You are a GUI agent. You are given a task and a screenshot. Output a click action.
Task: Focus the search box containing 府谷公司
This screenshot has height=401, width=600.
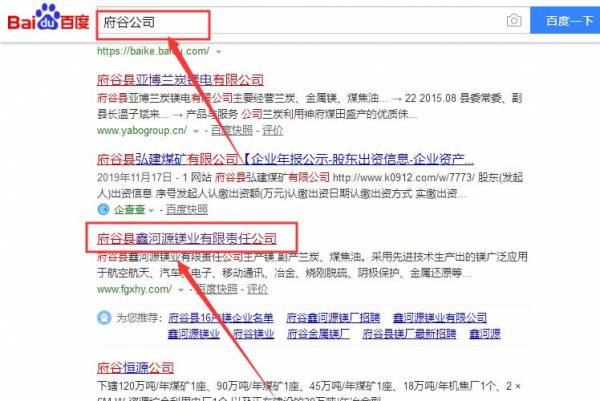coord(300,21)
